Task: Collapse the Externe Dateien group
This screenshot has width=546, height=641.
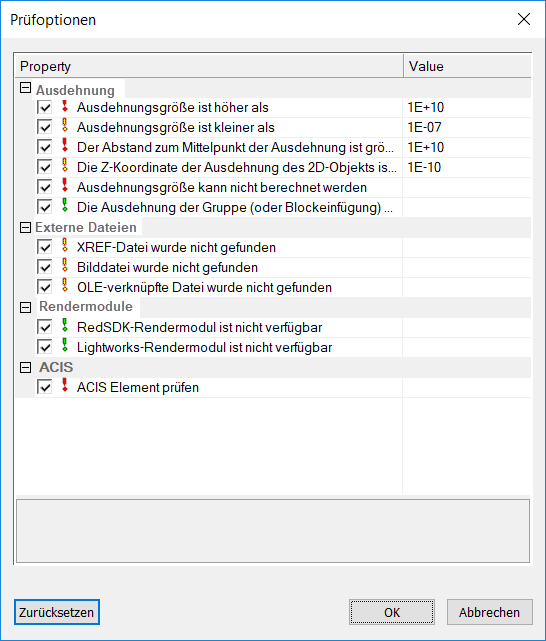Action: coord(25,228)
